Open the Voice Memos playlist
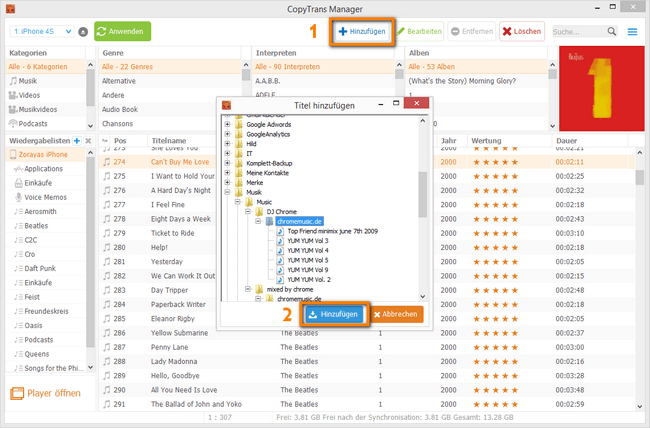 click(46, 197)
